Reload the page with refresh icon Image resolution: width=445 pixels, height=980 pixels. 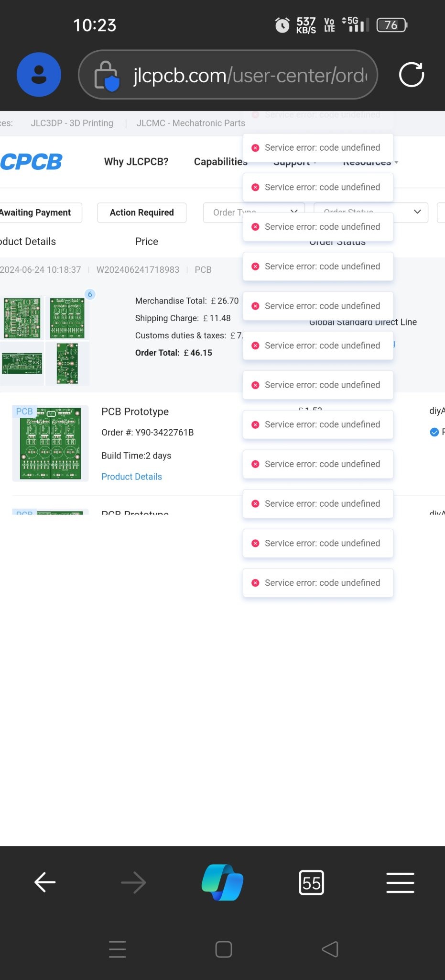point(412,75)
